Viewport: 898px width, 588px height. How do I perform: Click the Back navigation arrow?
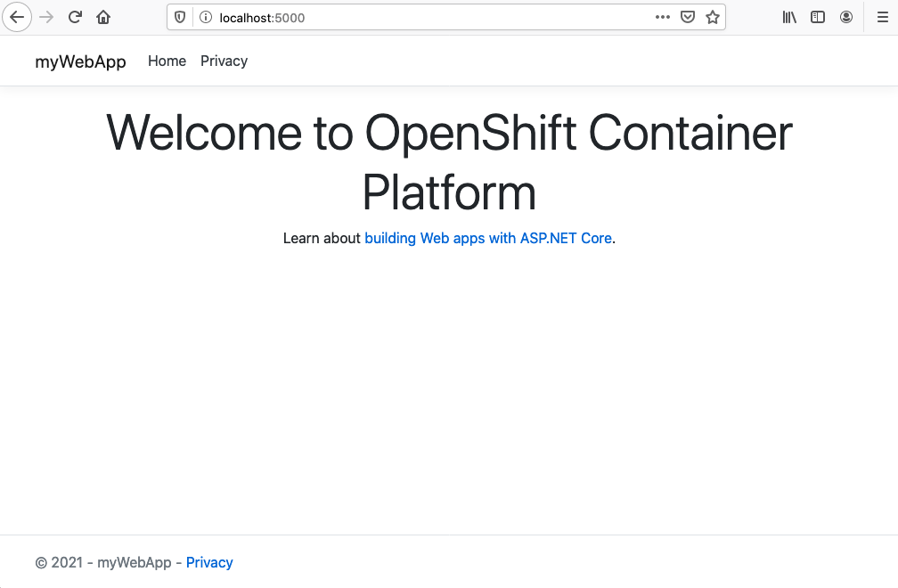17,16
